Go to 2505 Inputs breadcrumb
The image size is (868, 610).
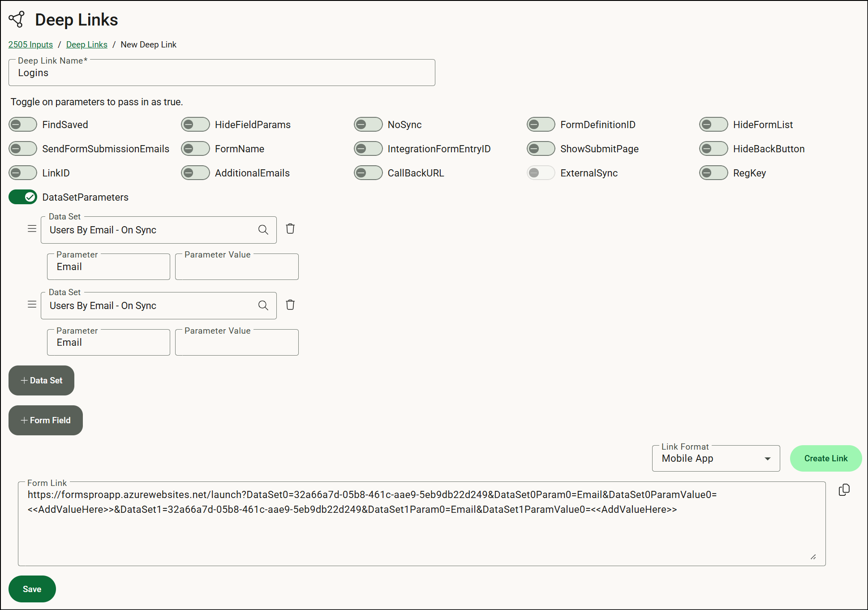(30, 44)
